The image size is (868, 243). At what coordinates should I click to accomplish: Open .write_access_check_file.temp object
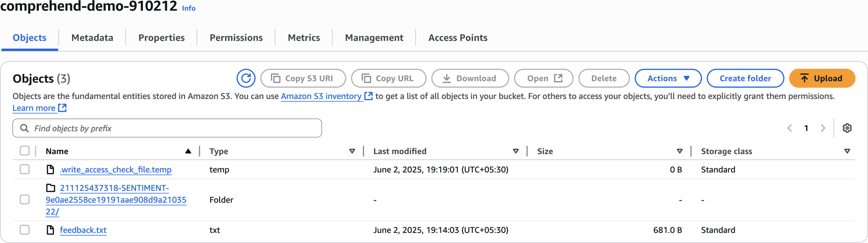[x=116, y=169]
